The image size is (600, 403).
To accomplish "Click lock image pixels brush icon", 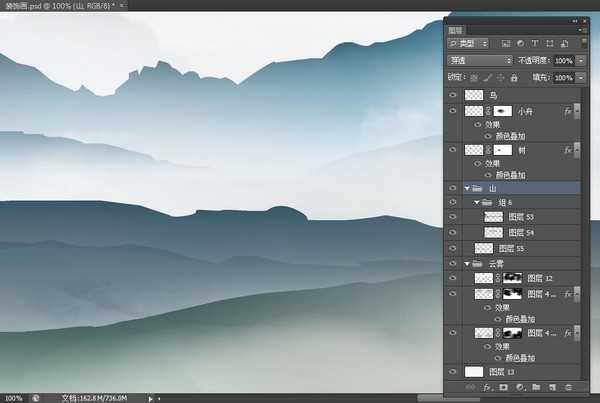I will click(x=487, y=78).
